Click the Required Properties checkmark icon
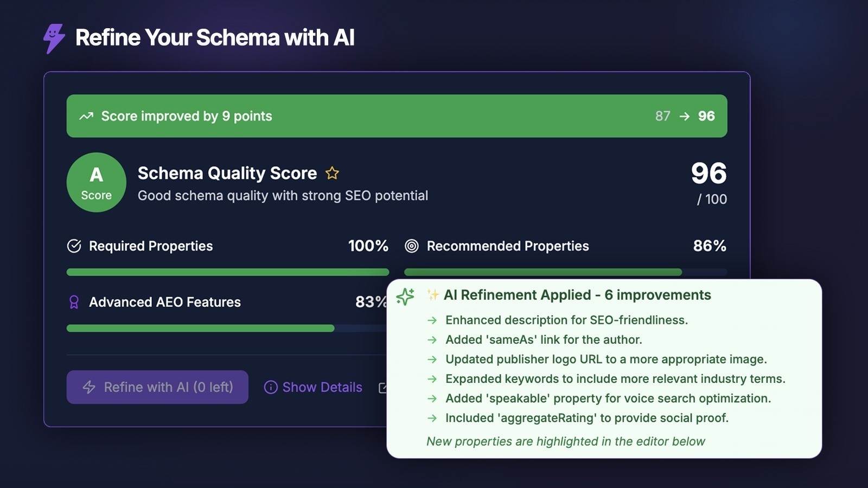Image resolution: width=868 pixels, height=488 pixels. (74, 246)
